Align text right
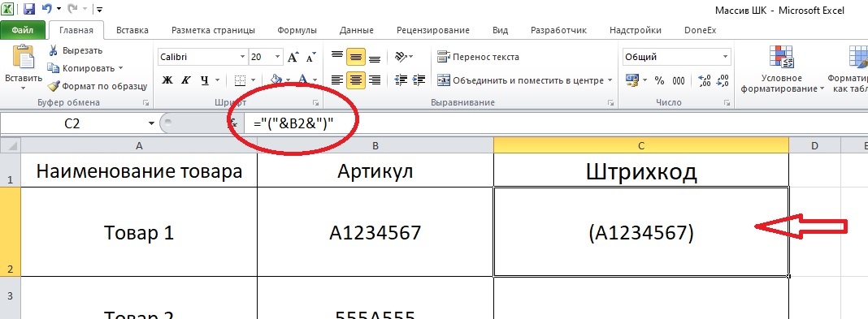 [375, 80]
